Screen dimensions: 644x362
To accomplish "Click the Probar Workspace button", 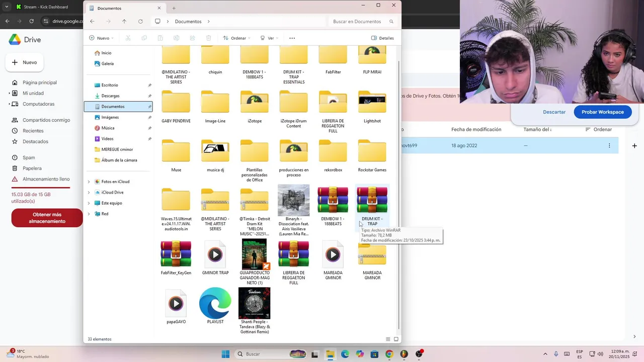I will click(603, 112).
